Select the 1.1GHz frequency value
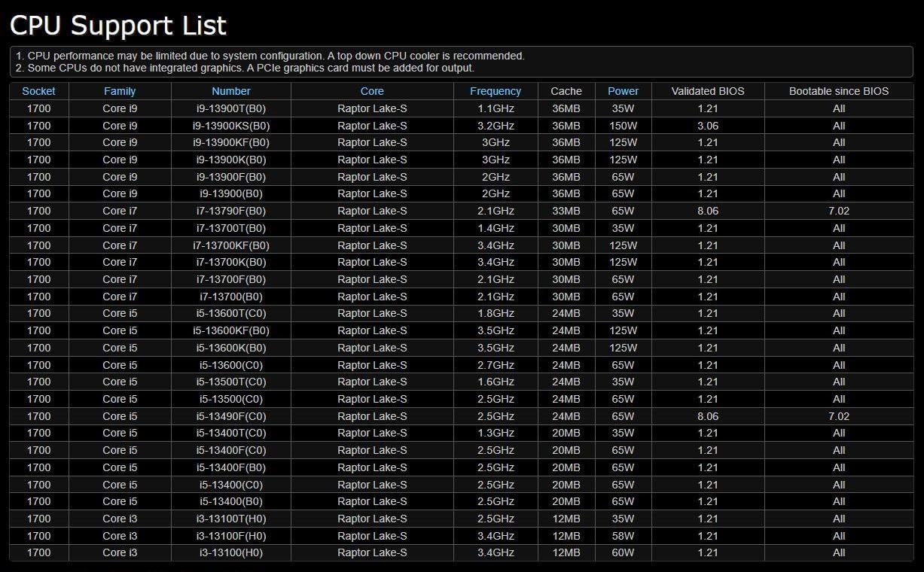 click(495, 108)
